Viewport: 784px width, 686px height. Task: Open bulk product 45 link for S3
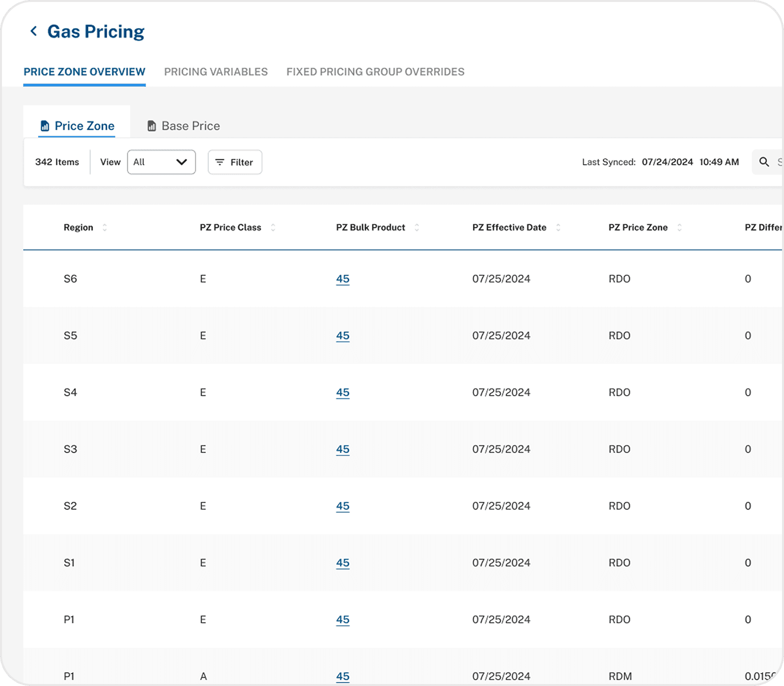pos(343,449)
